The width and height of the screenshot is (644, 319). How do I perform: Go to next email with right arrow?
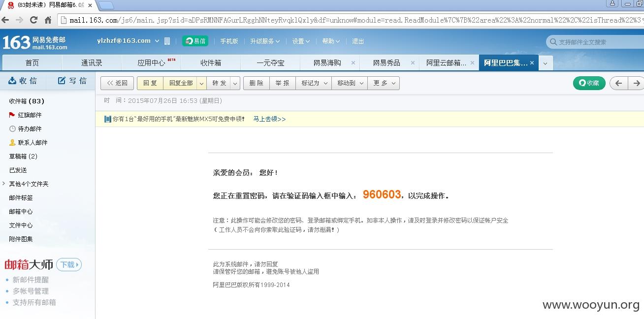(636, 83)
